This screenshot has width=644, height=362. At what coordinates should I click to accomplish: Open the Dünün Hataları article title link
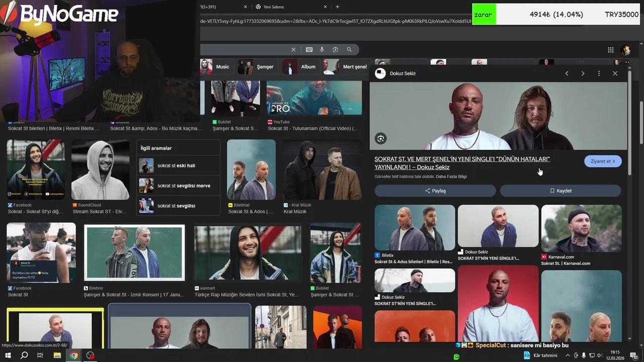click(x=462, y=163)
